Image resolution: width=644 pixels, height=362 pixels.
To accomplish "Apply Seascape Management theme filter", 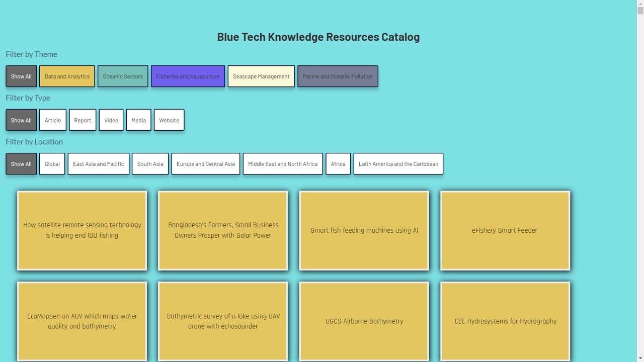I will (261, 76).
